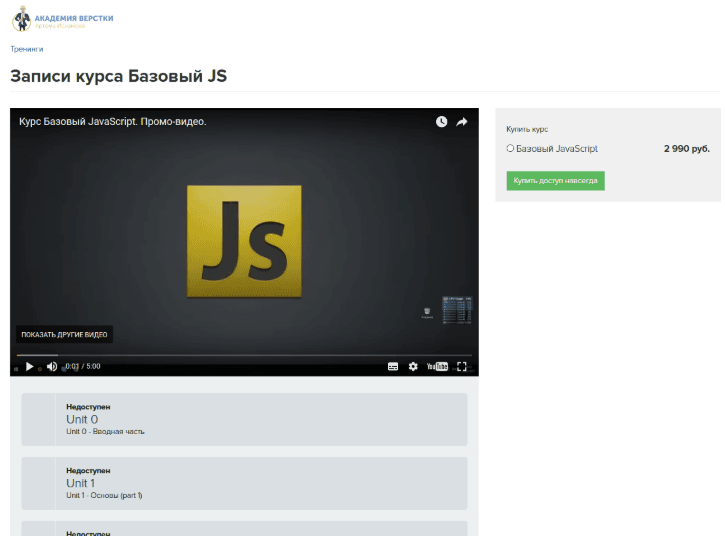Viewport: 725px width, 548px height.
Task: Click the Купить курс label
Action: [527, 129]
